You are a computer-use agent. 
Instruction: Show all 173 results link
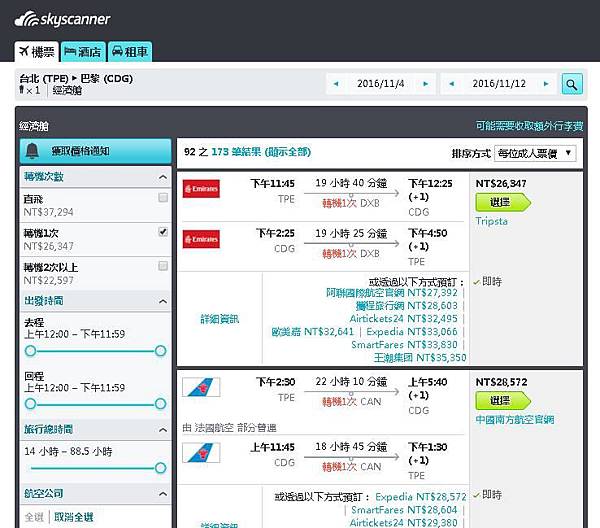[261, 152]
